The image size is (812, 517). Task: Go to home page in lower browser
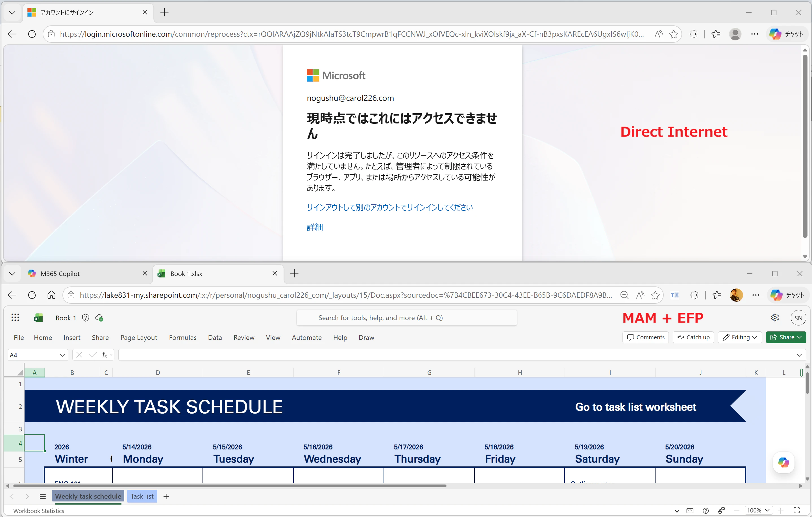point(51,295)
